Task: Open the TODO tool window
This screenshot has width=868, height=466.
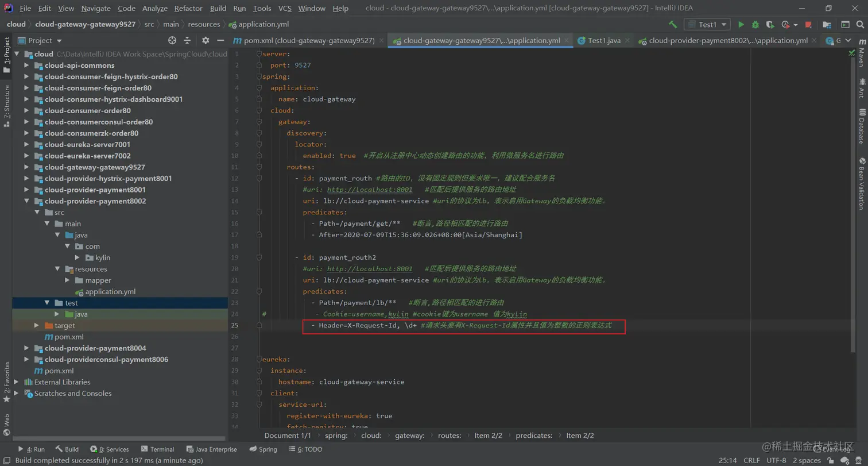Action: pos(305,449)
